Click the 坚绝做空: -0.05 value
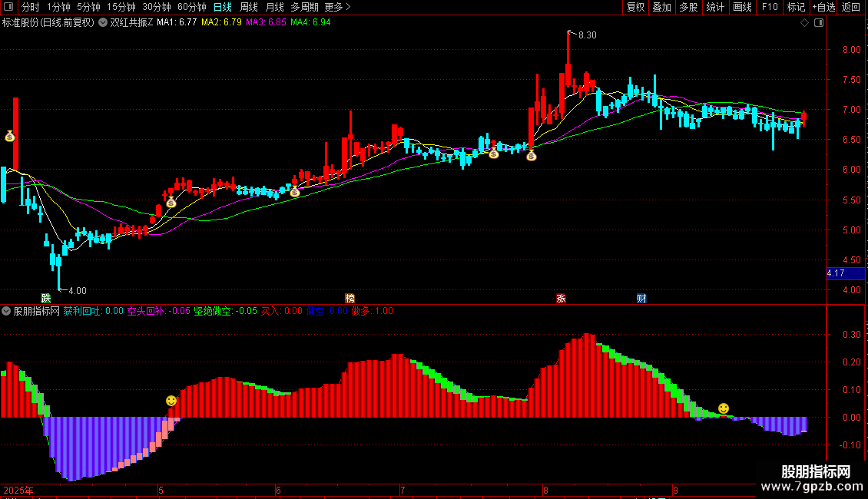Screen dimensions: 868x499 (226, 311)
